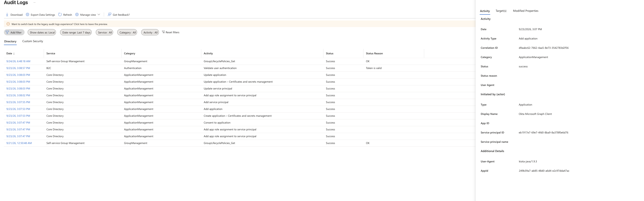Open the Modified Properties tab
The image size is (644, 201).
coord(526,11)
